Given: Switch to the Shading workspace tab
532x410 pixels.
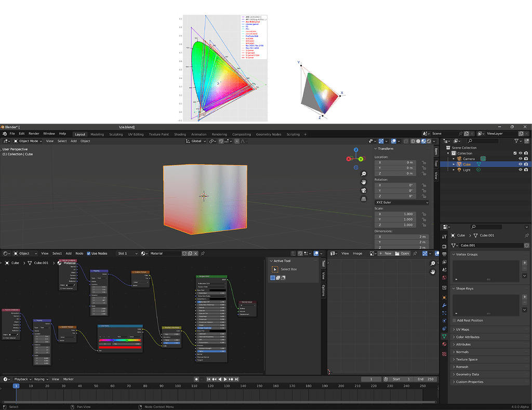Looking at the screenshot, I should tap(180, 135).
